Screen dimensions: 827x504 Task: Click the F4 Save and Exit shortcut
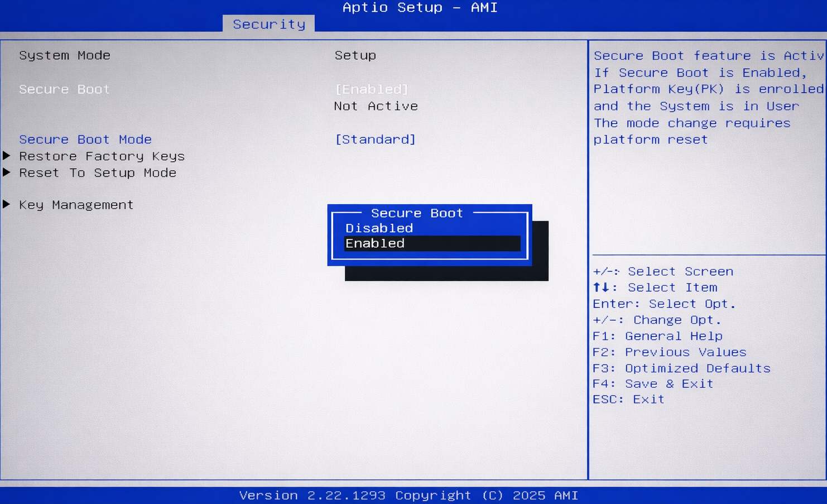click(653, 383)
